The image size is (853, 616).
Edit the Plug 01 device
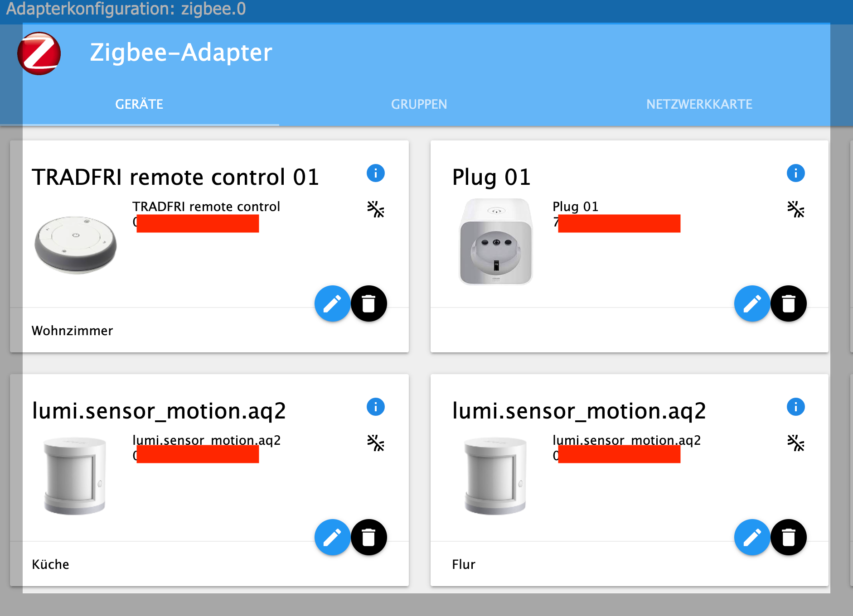752,303
